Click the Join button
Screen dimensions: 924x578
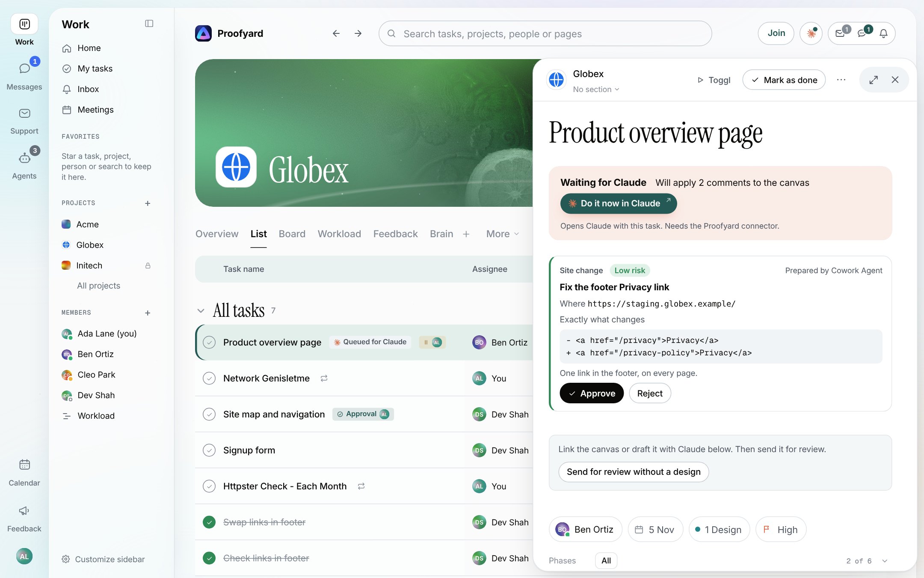coord(776,33)
